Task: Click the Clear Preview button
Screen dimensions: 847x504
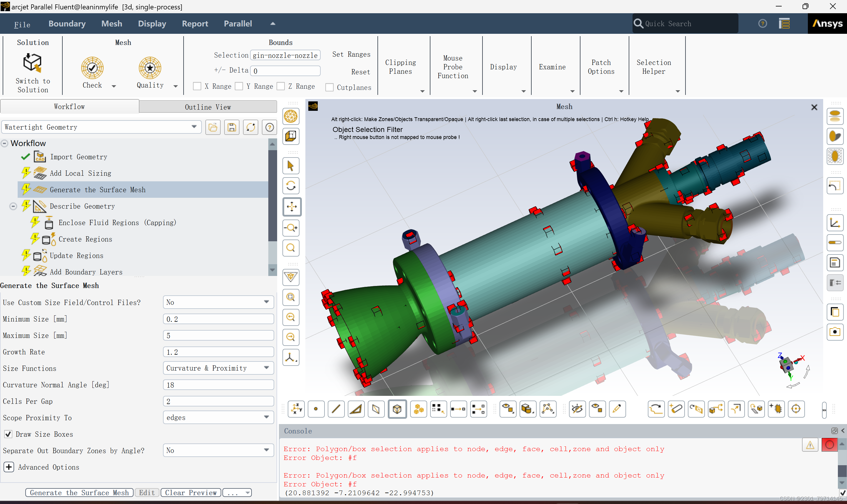Action: (191, 493)
